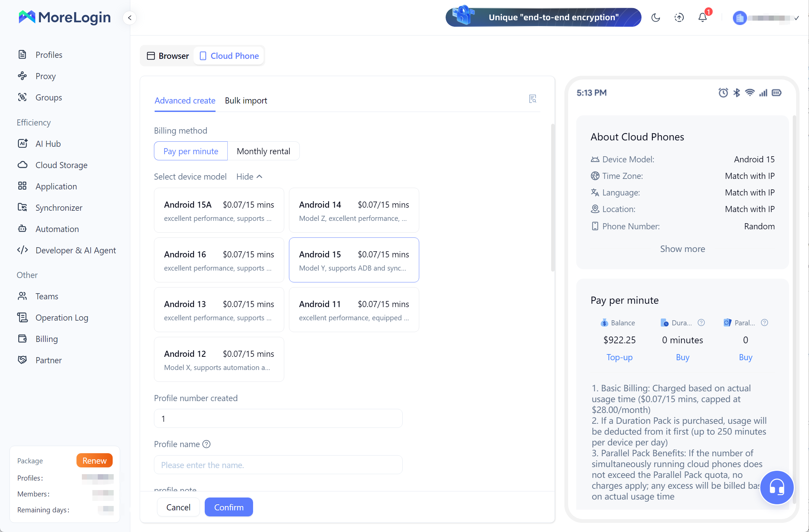Click the Parallel pack icon
This screenshot has width=809, height=532.
[727, 323]
